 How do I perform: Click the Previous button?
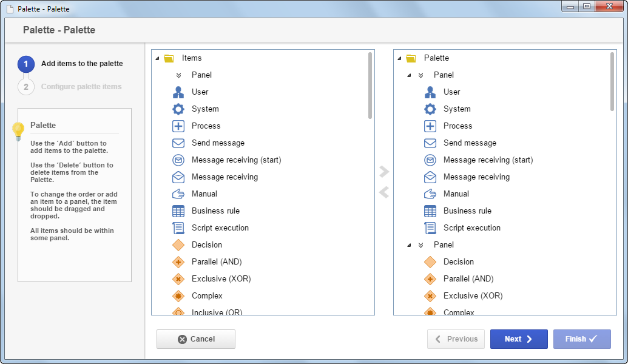tap(456, 339)
